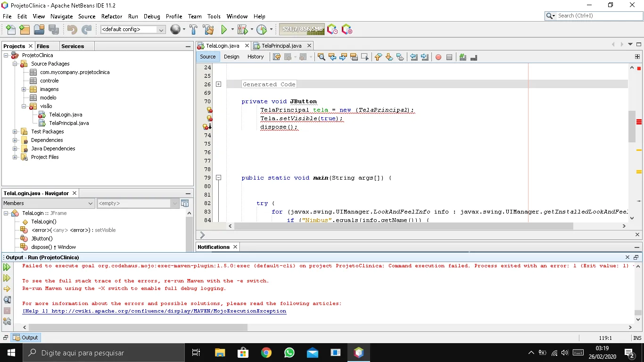
Task: Click the memory usage bar to collect garbage
Action: (302, 29)
